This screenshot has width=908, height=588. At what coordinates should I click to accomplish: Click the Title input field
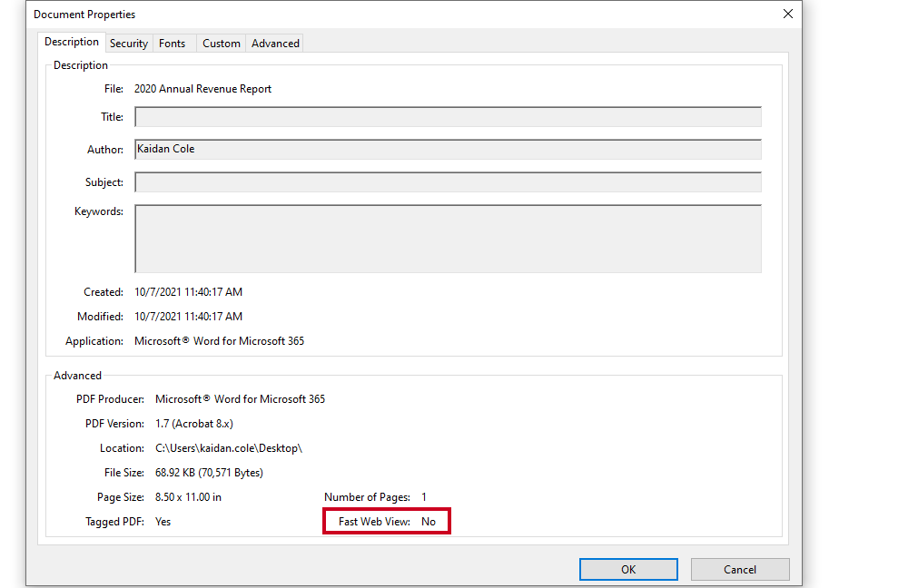pos(448,117)
